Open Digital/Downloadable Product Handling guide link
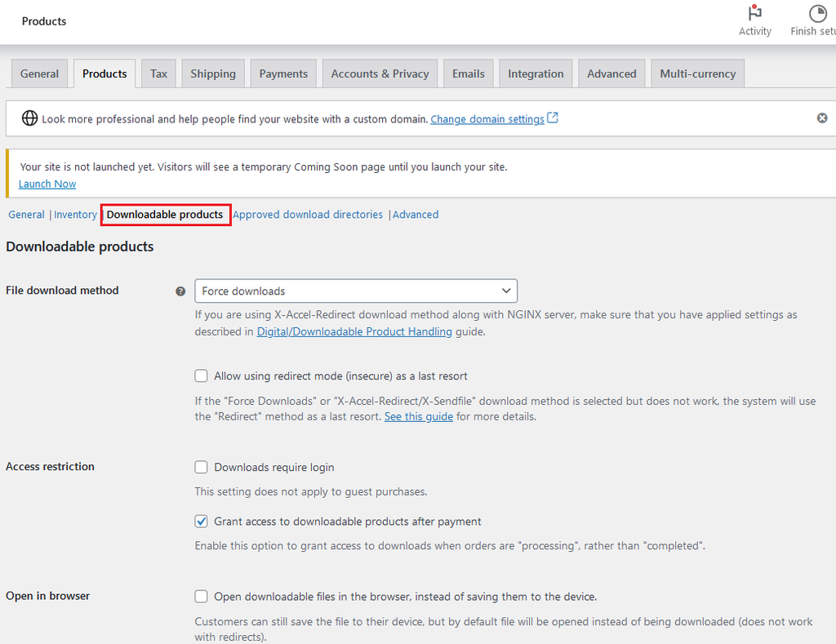836x644 pixels. 354,331
